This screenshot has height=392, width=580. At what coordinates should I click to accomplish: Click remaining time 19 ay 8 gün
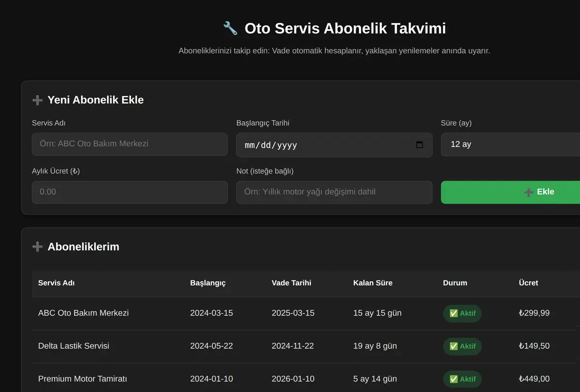point(375,346)
